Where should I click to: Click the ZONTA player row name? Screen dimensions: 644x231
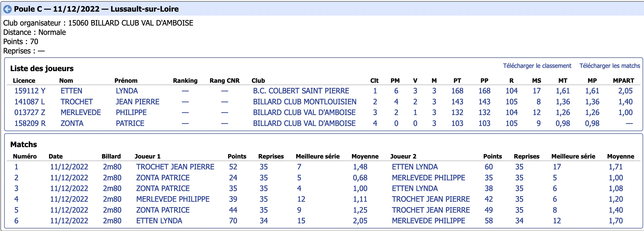72,123
